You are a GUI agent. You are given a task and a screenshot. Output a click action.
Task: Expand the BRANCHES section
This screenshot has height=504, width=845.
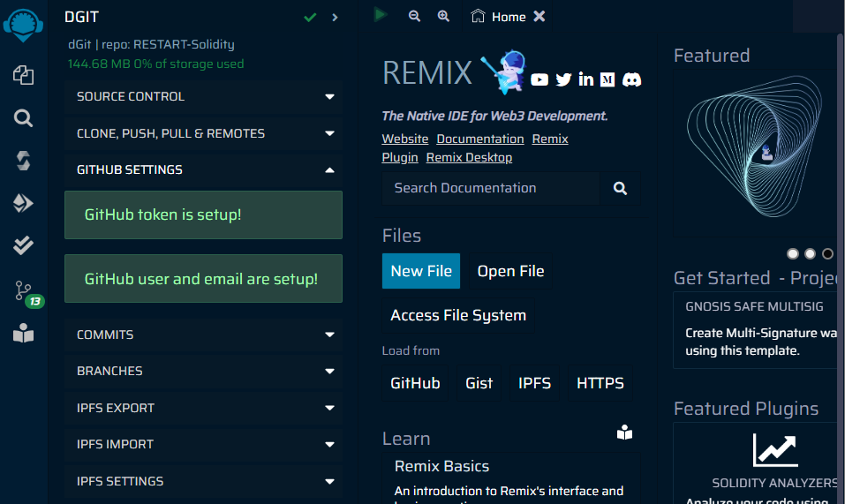coord(203,372)
